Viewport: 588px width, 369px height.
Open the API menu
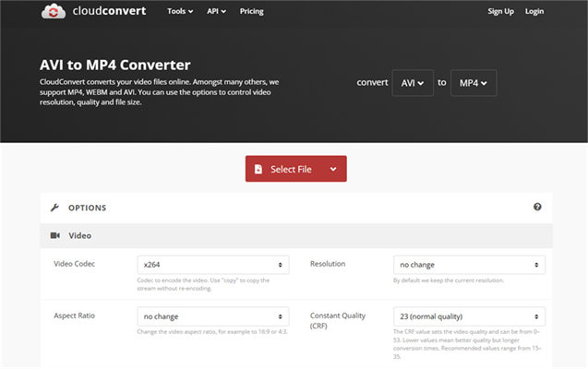(216, 11)
